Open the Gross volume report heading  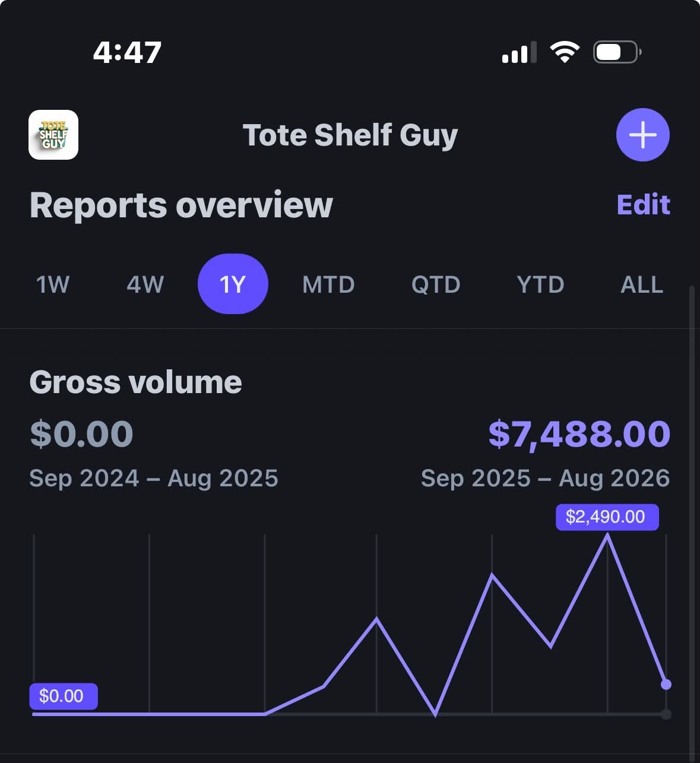(x=136, y=382)
